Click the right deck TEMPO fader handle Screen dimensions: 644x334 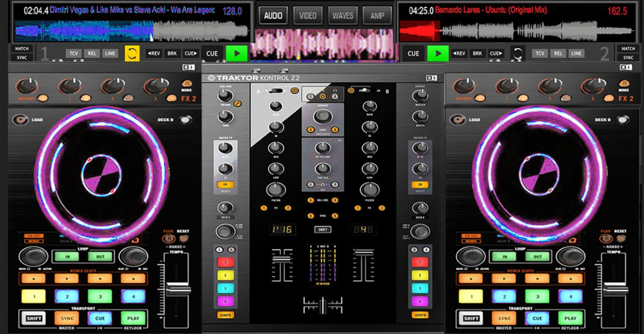pos(616,288)
